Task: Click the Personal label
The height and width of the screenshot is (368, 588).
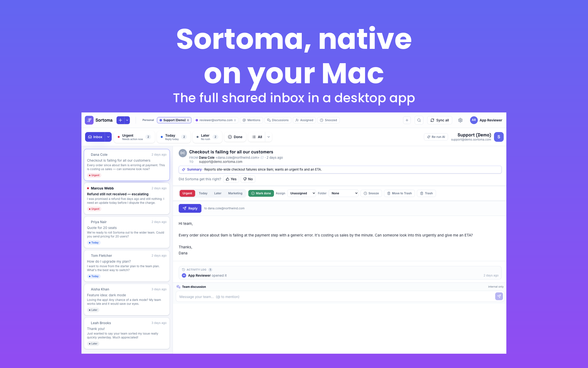Action: (x=148, y=120)
